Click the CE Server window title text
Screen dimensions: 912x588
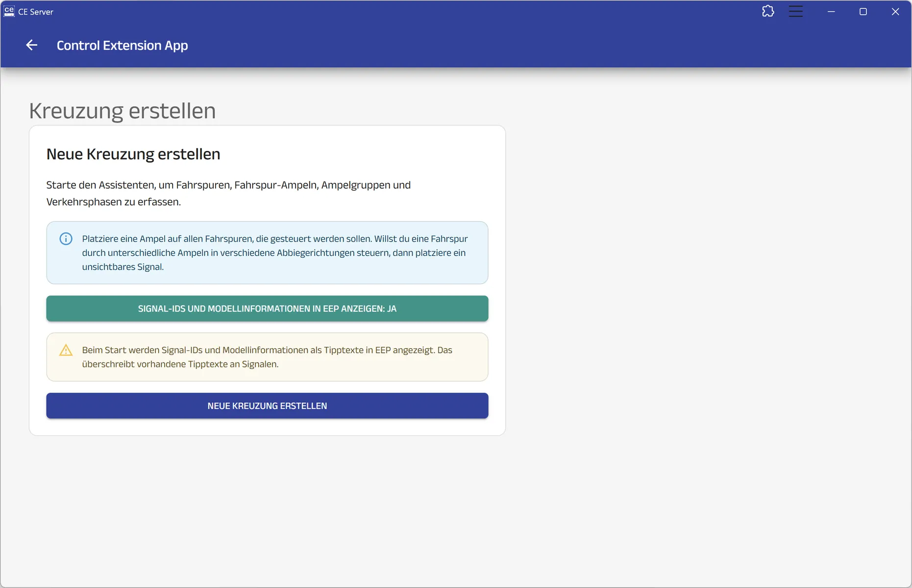tap(36, 12)
